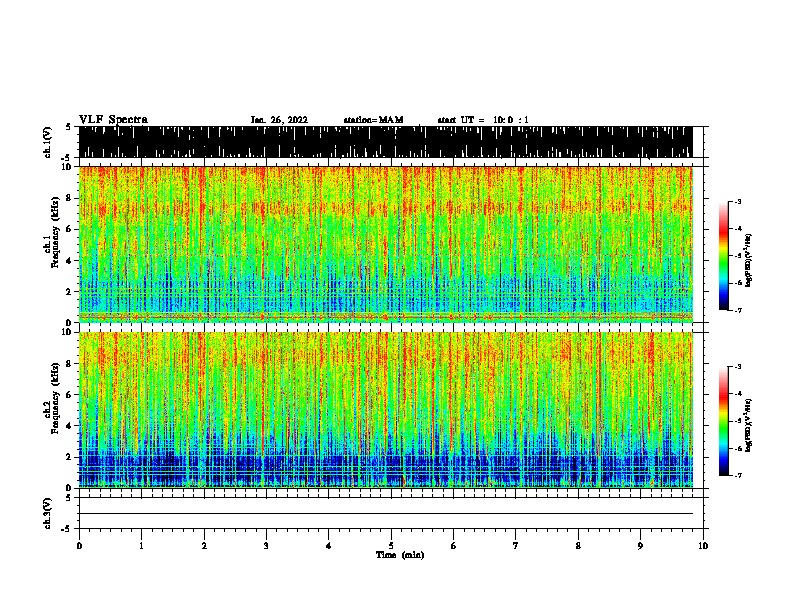The width and height of the screenshot is (792, 612).
Task: Click the "4" tick on the time axis
Action: click(329, 546)
